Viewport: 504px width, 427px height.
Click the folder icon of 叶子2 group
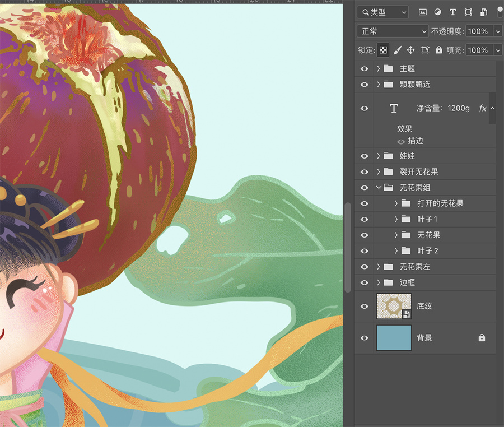pos(406,251)
